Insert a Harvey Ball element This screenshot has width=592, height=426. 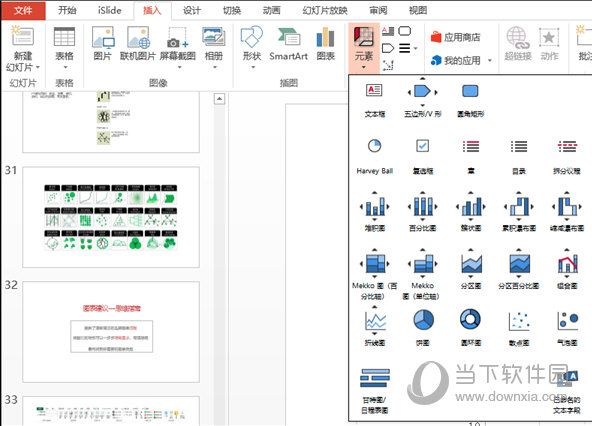pos(374,154)
